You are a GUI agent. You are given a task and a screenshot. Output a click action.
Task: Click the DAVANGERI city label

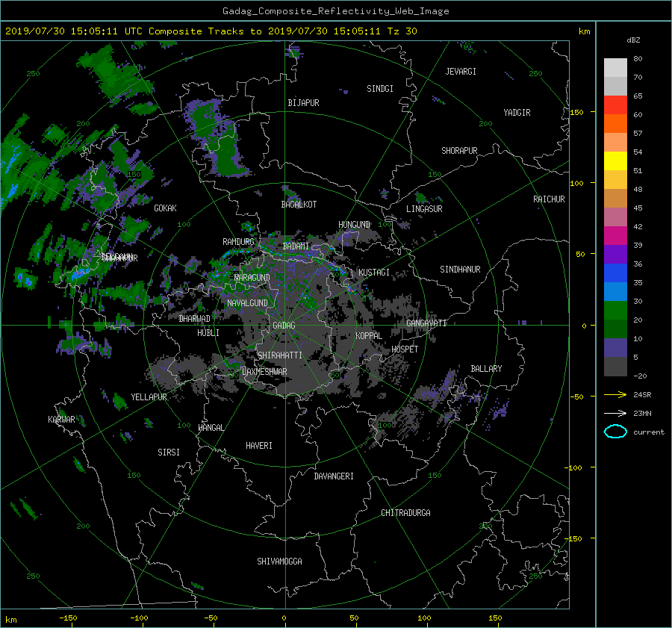[334, 476]
